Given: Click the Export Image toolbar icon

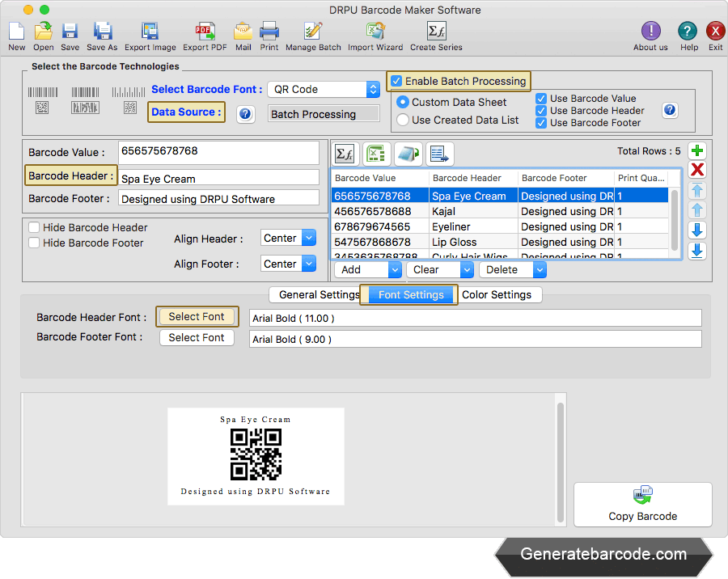Looking at the screenshot, I should (150, 32).
